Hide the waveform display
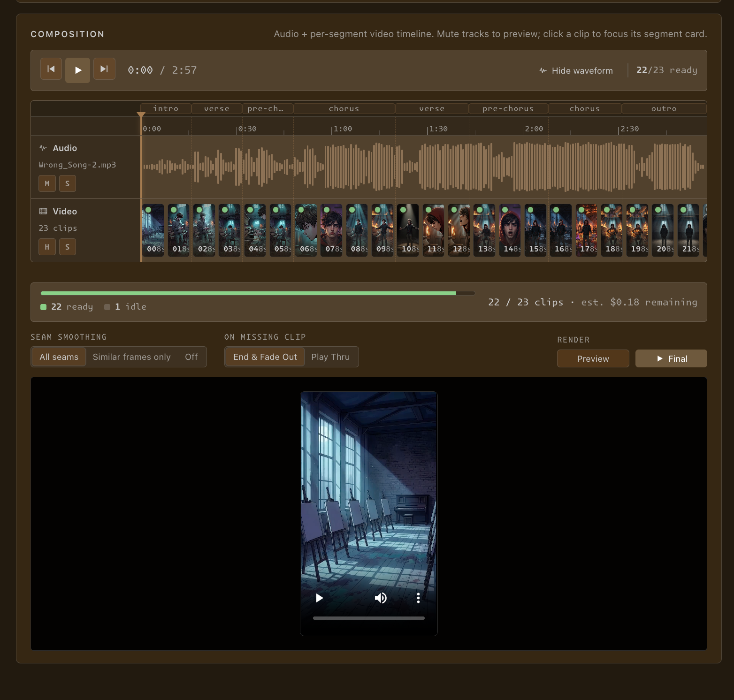Screen dimensions: 734x700 click(x=576, y=71)
